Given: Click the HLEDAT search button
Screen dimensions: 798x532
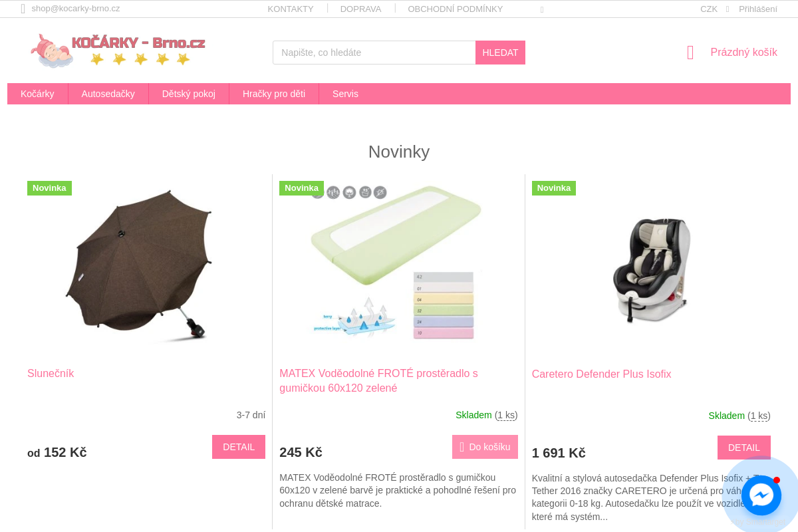Looking at the screenshot, I should click(500, 53).
